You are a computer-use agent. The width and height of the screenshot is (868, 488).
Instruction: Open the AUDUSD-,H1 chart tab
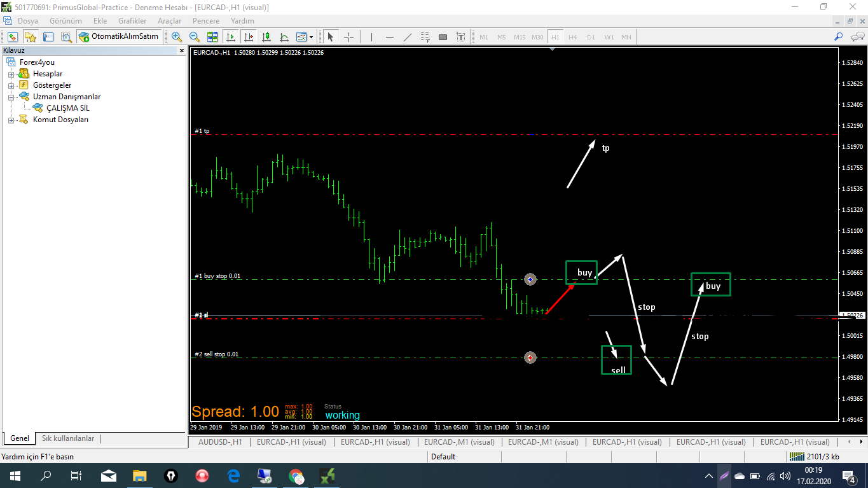click(x=220, y=442)
